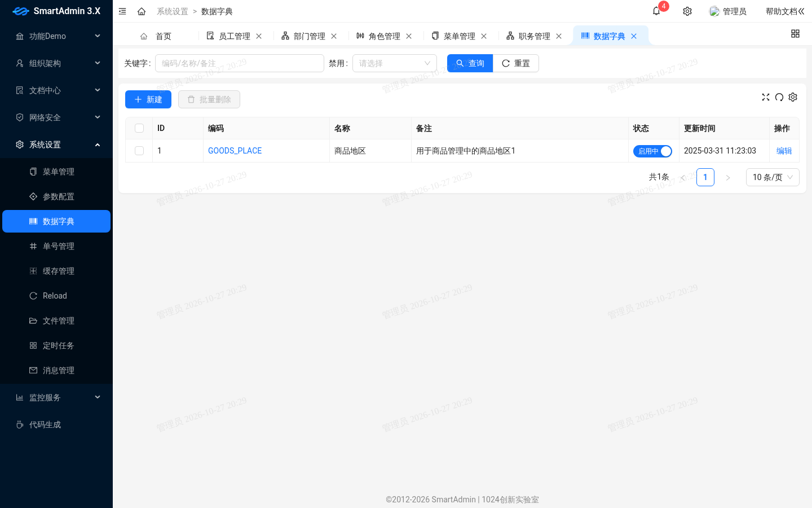This screenshot has width=812, height=508.
Task: Click 编辑 for the GOODS_PLACE row
Action: point(784,151)
